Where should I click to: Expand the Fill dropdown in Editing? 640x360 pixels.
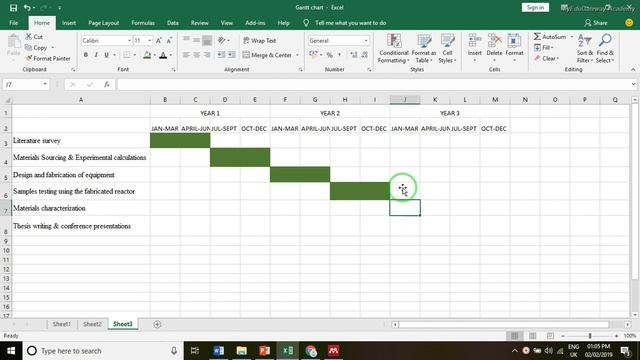click(x=552, y=48)
